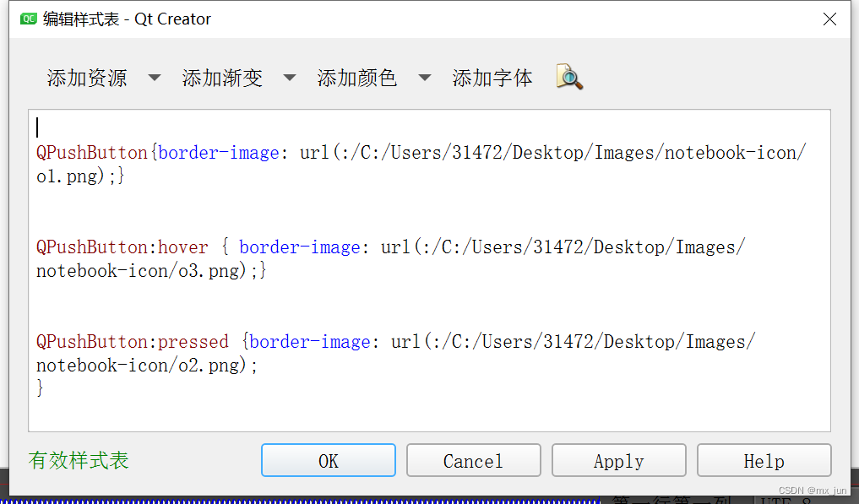Click the notebook-icon/o2.png line
This screenshot has height=504, width=859.
pos(147,366)
